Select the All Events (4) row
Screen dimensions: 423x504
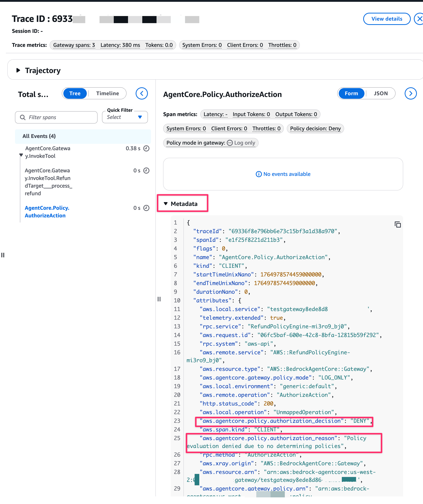(x=83, y=136)
